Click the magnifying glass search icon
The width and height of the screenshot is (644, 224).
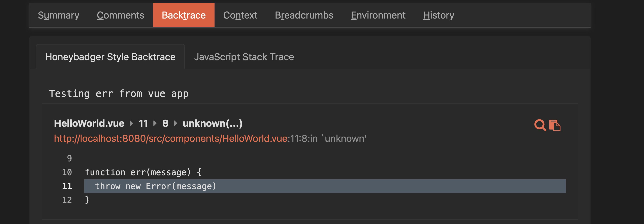[x=540, y=125]
